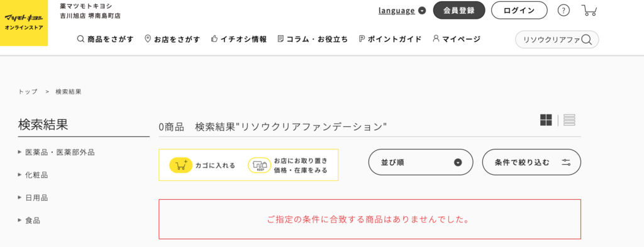Expand the 医薬品・医薬部外品 category
The height and width of the screenshot is (247, 644).
pos(56,152)
